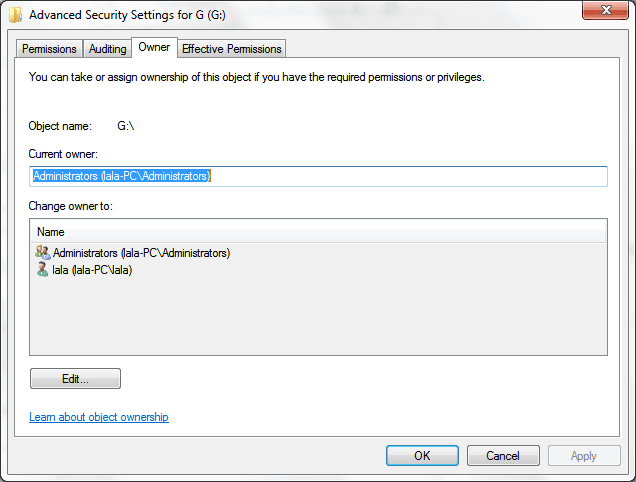636x482 pixels.
Task: Click the Apply button
Action: tap(583, 456)
